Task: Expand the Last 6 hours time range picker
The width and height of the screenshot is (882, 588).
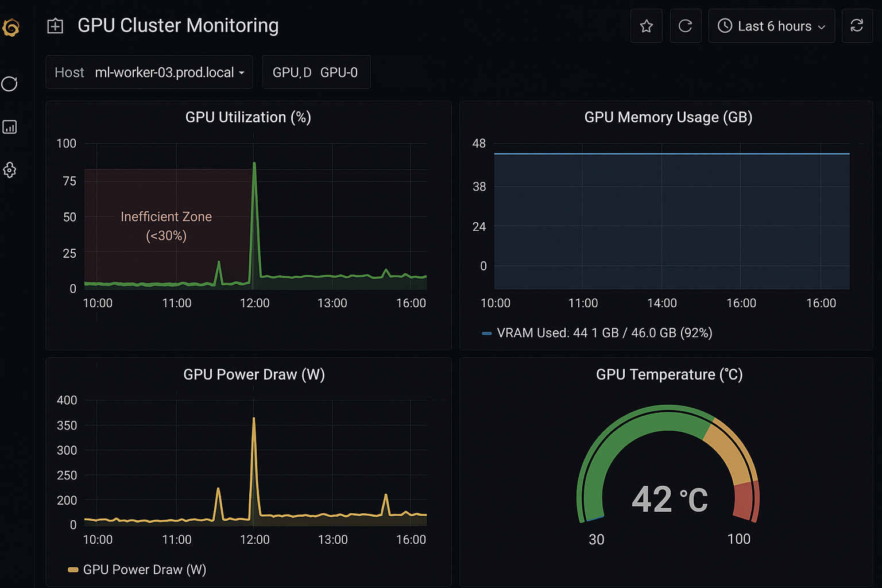Action: coord(775,25)
